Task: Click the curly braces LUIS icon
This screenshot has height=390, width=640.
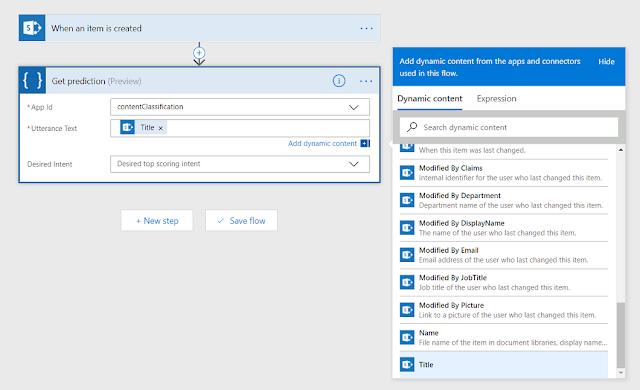Action: coord(32,80)
